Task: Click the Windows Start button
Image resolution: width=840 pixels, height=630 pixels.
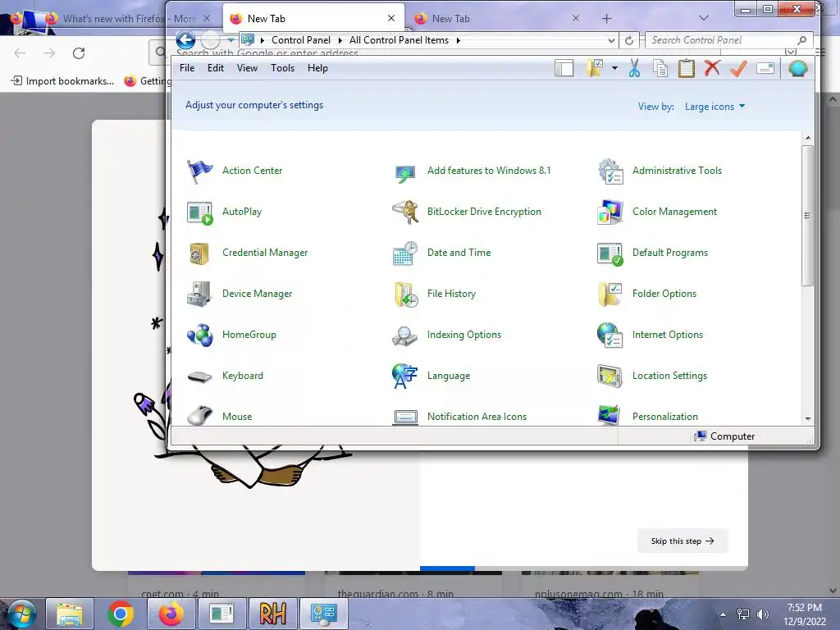Action: tap(22, 614)
